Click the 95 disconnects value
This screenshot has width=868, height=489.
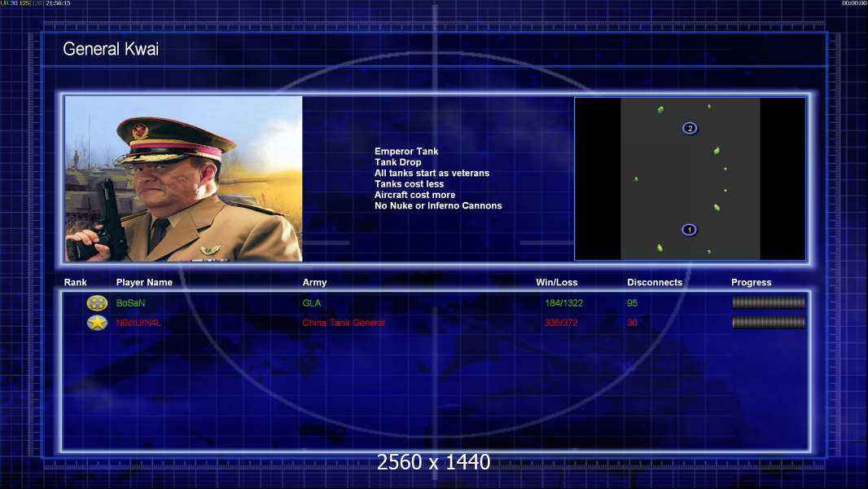tap(632, 303)
